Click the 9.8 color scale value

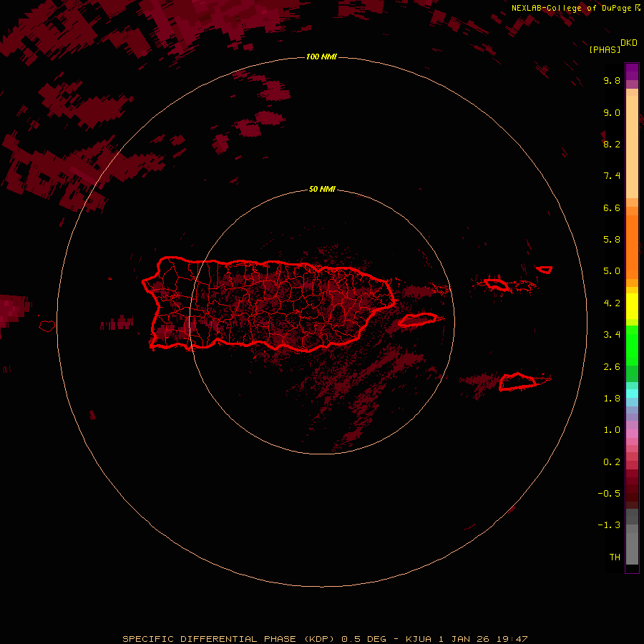612,80
